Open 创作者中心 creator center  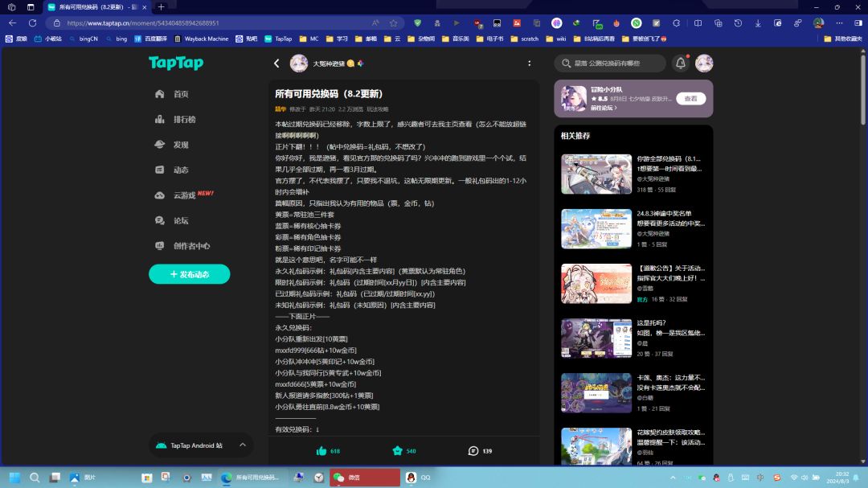click(182, 246)
